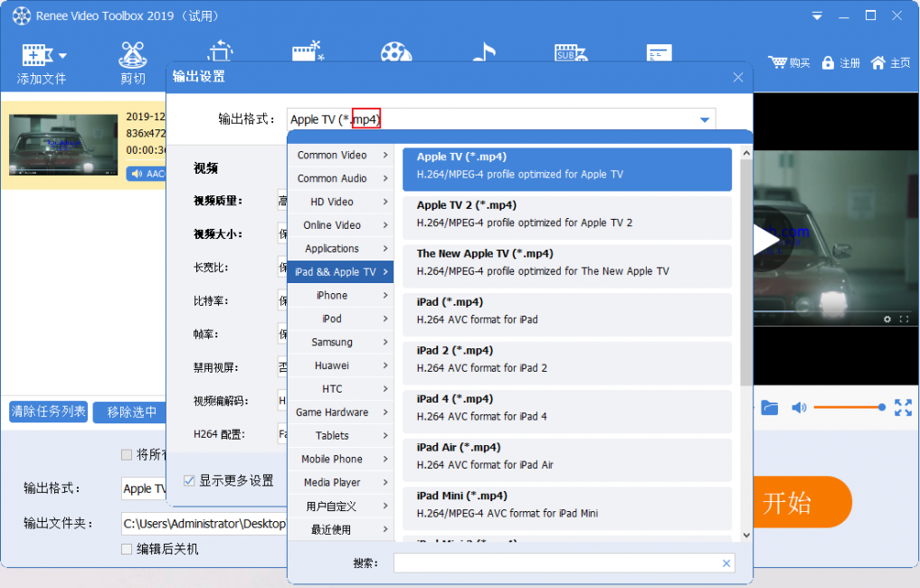Select the User Defined (用户自定义) category
The width and height of the screenshot is (920, 588).
tap(340, 506)
